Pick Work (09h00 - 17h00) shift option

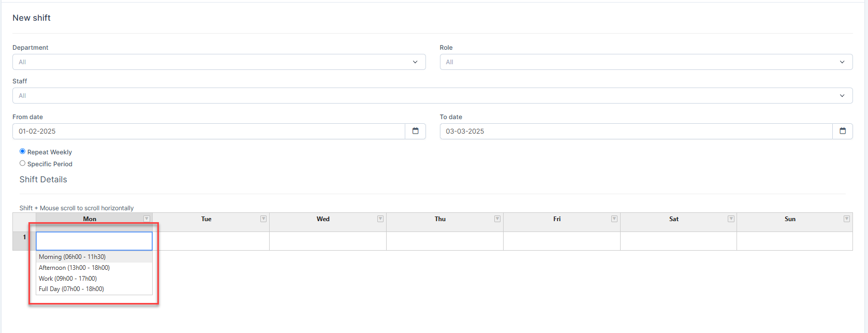(x=68, y=279)
